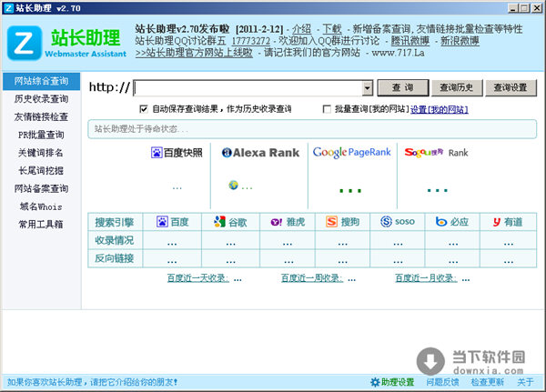Open 助理设置 in status bar

(398, 382)
